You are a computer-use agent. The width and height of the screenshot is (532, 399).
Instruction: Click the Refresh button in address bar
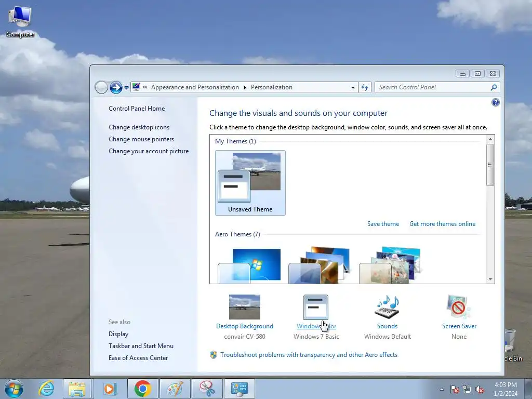(365, 87)
